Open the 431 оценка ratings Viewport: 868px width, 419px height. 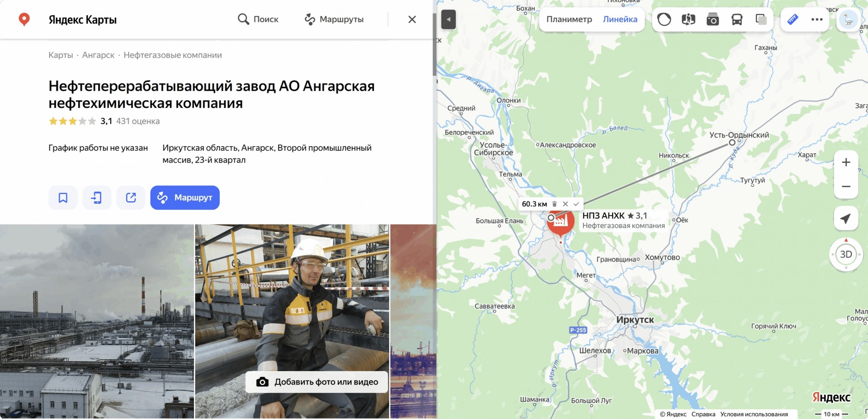click(138, 121)
